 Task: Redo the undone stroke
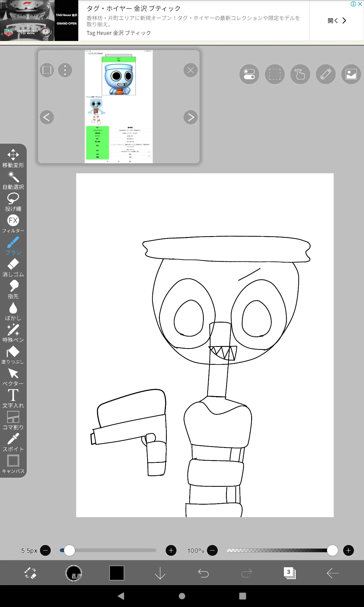[x=246, y=573]
